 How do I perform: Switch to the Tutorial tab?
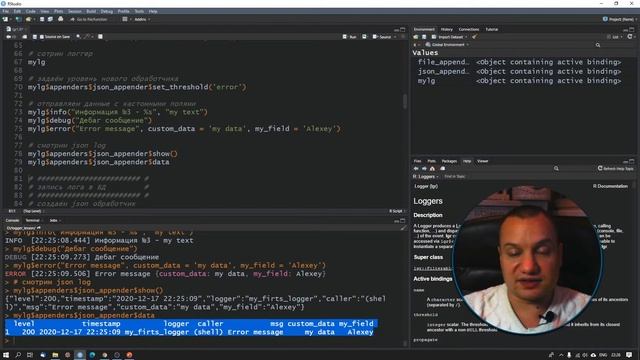pyautogui.click(x=491, y=29)
